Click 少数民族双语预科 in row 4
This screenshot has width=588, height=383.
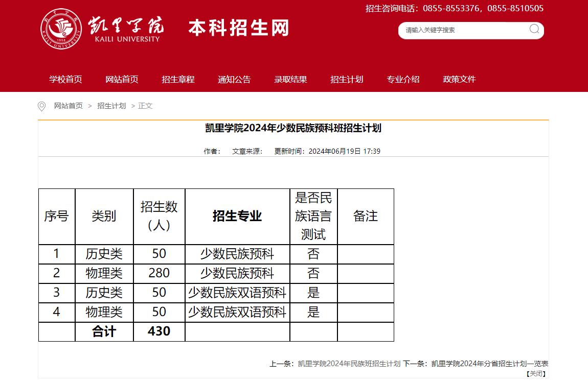(237, 312)
